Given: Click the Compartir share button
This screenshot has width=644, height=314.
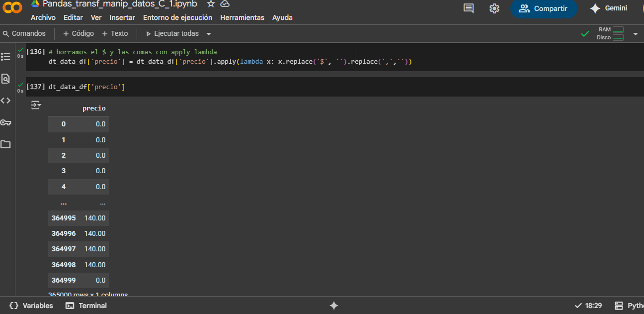Looking at the screenshot, I should click(544, 8).
